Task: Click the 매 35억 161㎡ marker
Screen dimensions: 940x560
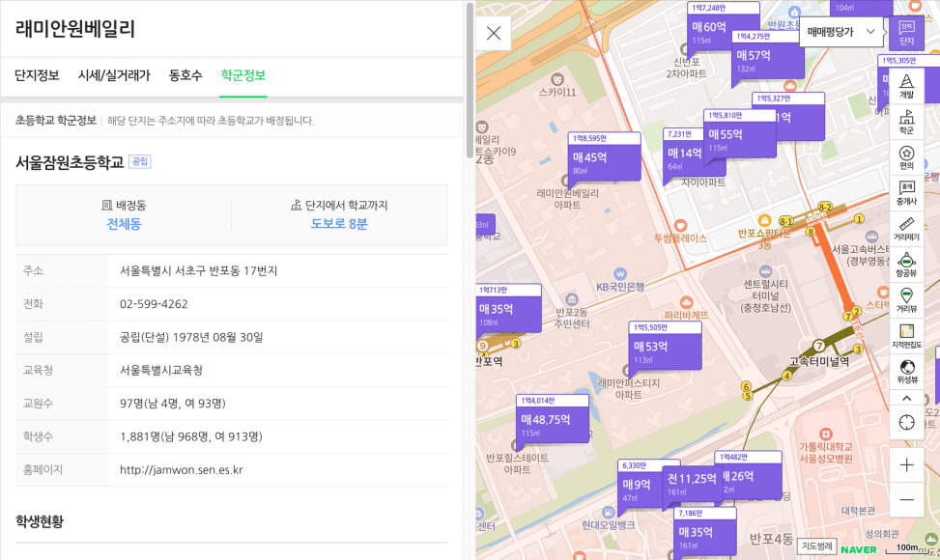Action: pyautogui.click(x=705, y=532)
